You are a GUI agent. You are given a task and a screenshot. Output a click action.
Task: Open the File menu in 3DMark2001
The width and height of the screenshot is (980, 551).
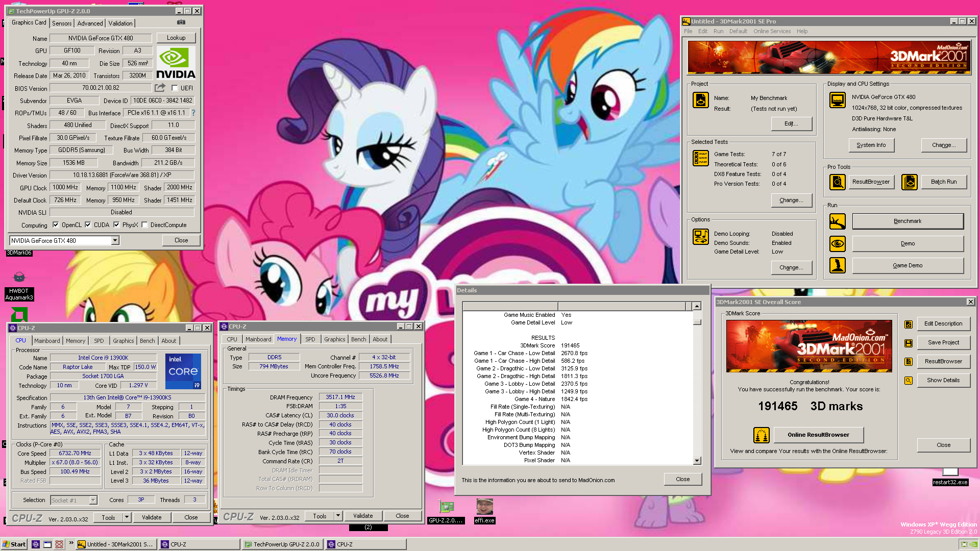click(x=688, y=31)
